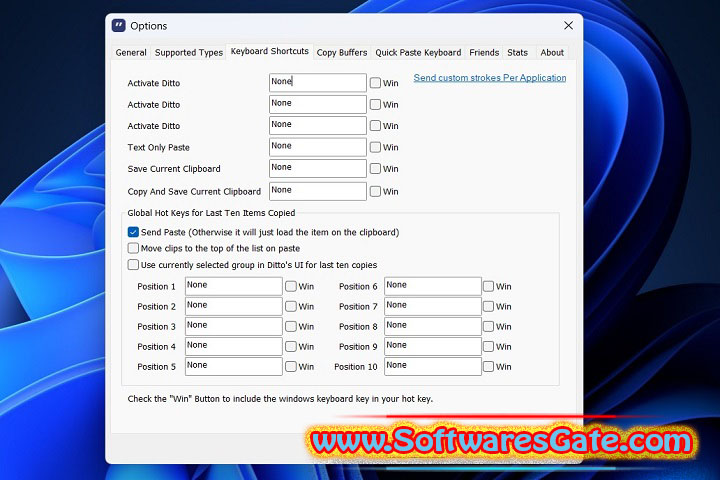Click the Position 6 hotkey field
Screen dimensions: 720x480
[x=433, y=286]
